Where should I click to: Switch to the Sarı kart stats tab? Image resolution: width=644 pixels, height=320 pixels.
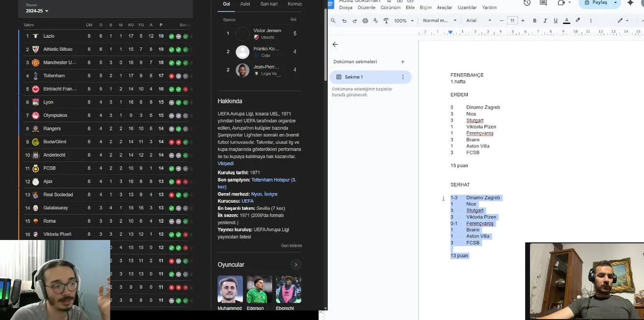tap(269, 4)
